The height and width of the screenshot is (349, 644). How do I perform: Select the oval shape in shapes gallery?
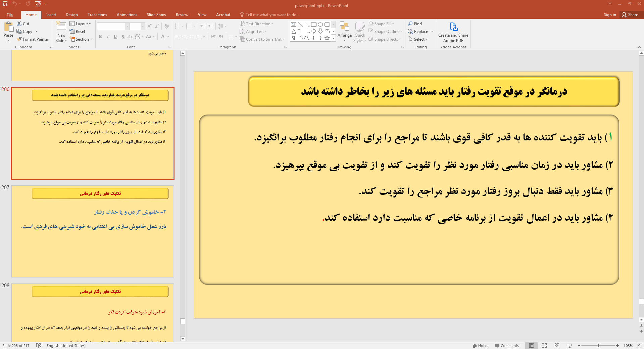(320, 25)
